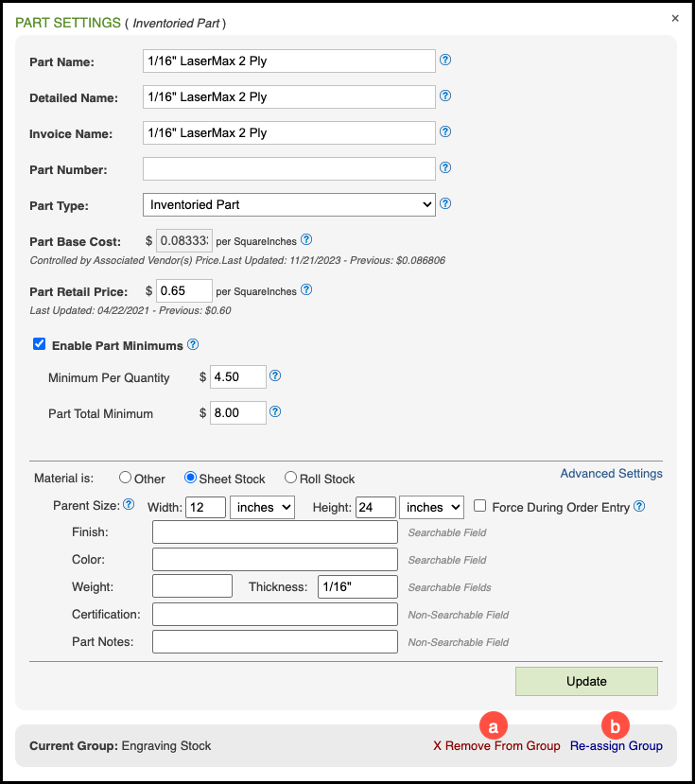Click the Parent Size Height field

click(x=376, y=508)
